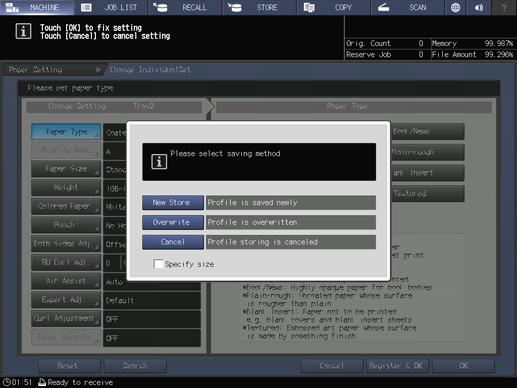Go to the COPY tab
Image resolution: width=517 pixels, height=388 pixels.
pyautogui.click(x=333, y=7)
